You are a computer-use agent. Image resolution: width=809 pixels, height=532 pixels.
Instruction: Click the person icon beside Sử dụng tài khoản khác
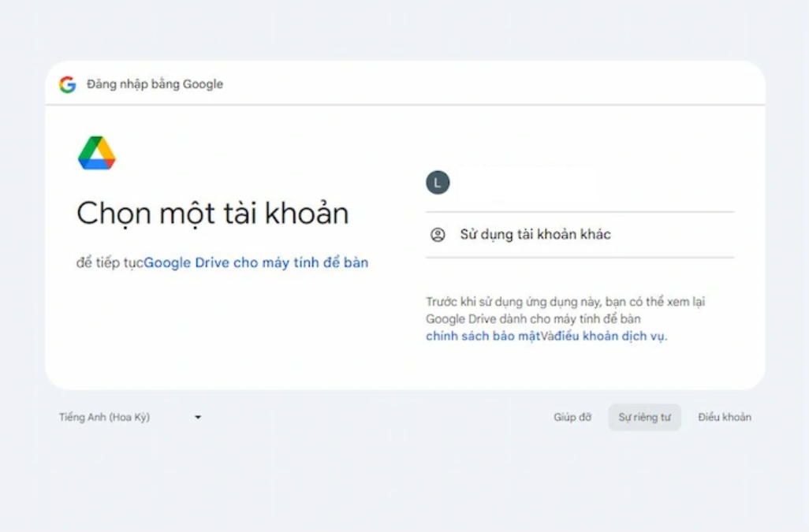point(438,235)
